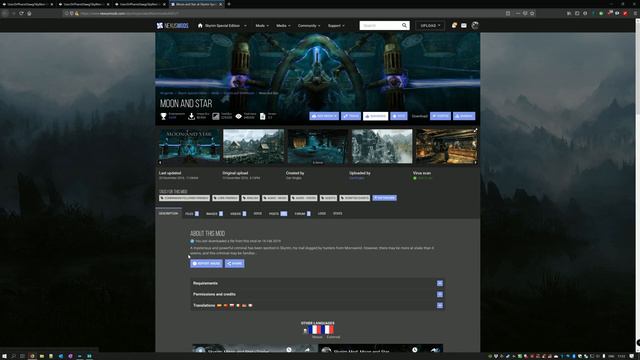
Task: Switch to the first browser tab
Action: pos(28,4)
